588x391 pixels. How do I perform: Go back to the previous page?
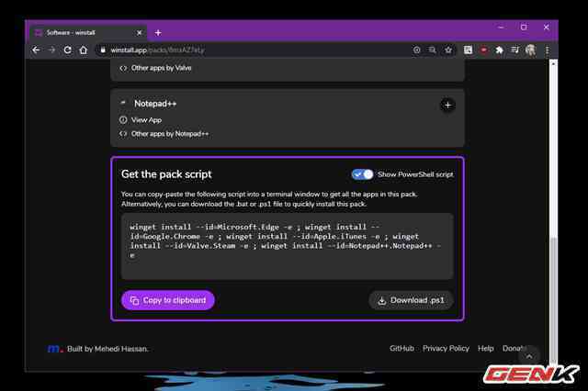click(36, 50)
